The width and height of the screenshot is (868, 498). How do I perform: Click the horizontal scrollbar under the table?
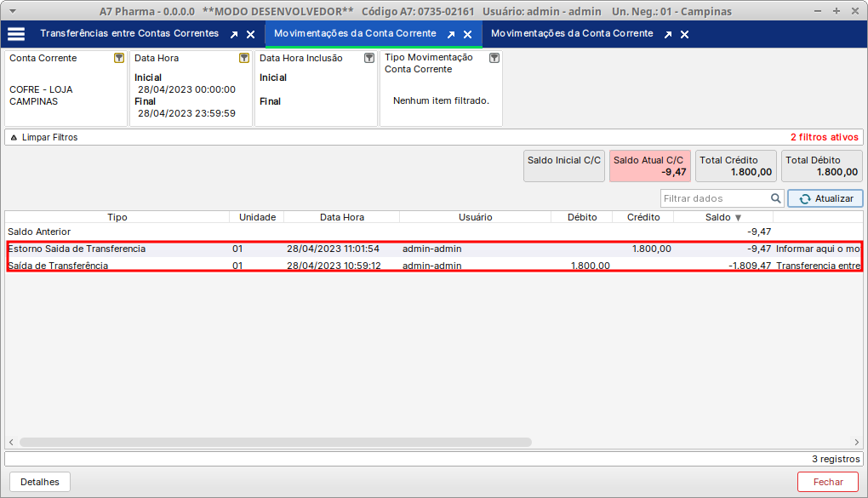(x=275, y=443)
